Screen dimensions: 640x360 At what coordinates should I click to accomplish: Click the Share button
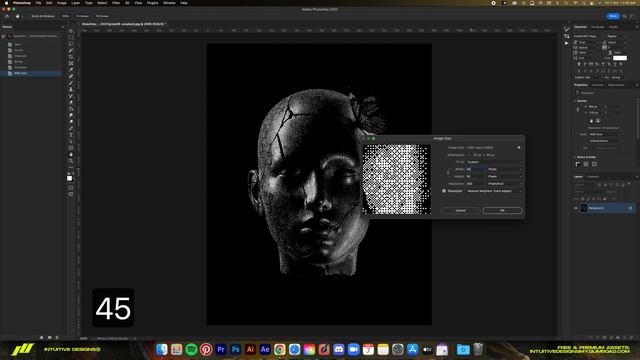(613, 16)
